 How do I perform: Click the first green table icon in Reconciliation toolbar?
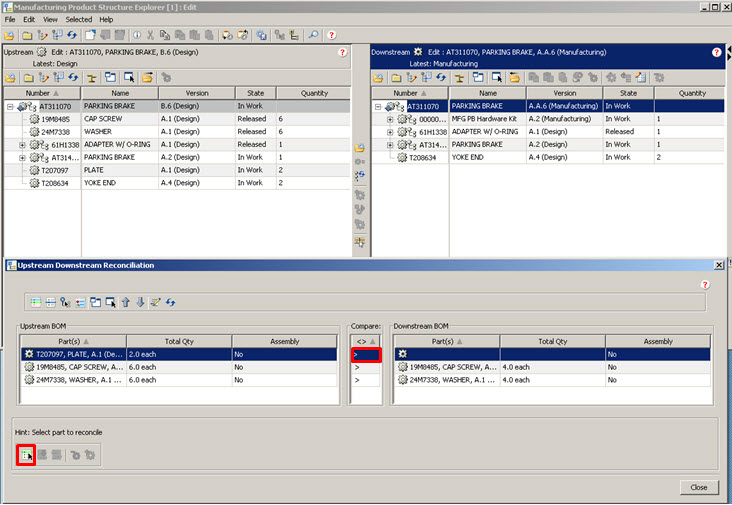(36, 302)
